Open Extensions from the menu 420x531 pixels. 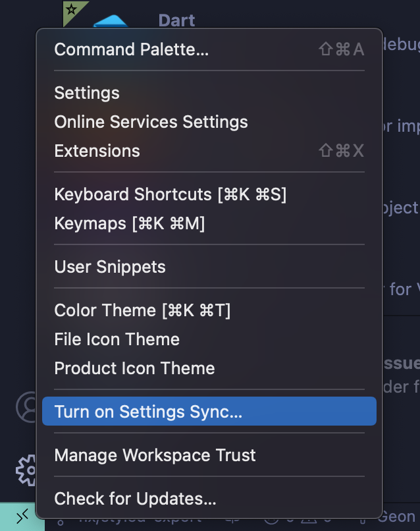[209, 151]
